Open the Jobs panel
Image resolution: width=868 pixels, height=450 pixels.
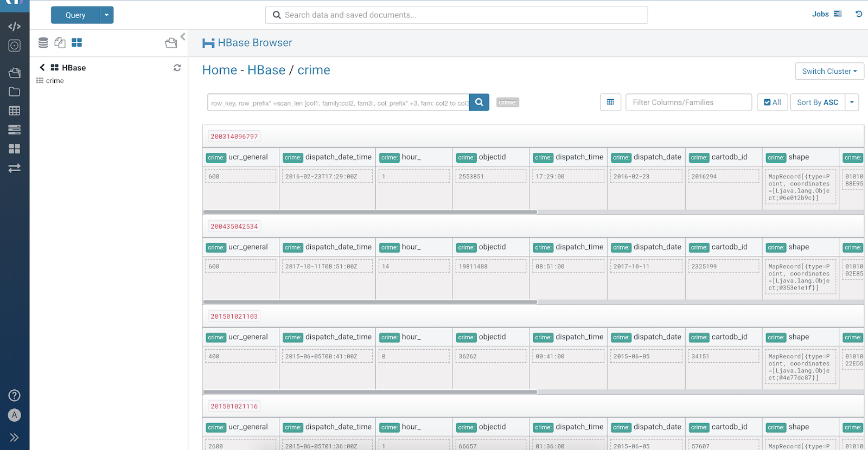point(827,14)
